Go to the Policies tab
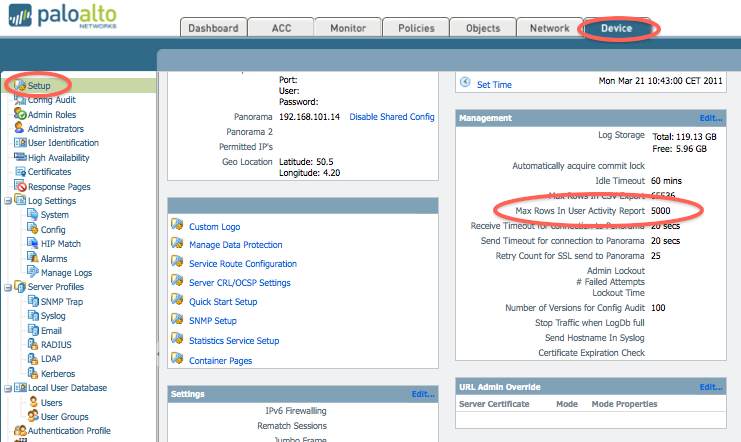This screenshot has height=442, width=741. tap(416, 28)
